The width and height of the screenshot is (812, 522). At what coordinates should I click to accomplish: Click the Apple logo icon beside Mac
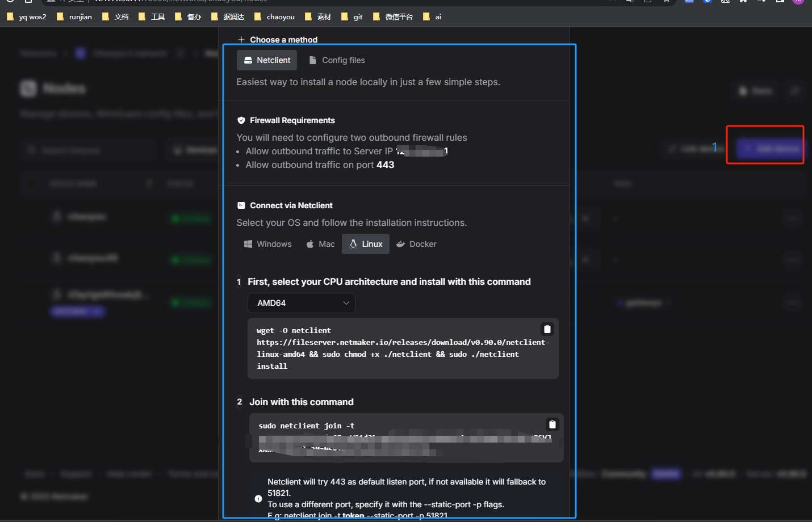click(310, 244)
